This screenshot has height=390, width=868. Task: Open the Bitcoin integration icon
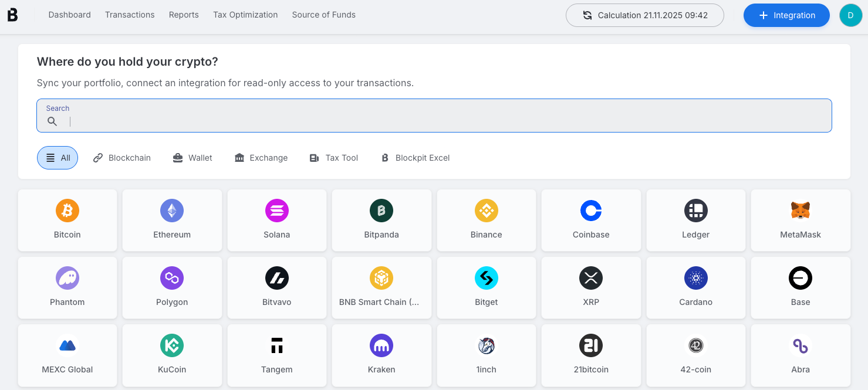point(67,211)
